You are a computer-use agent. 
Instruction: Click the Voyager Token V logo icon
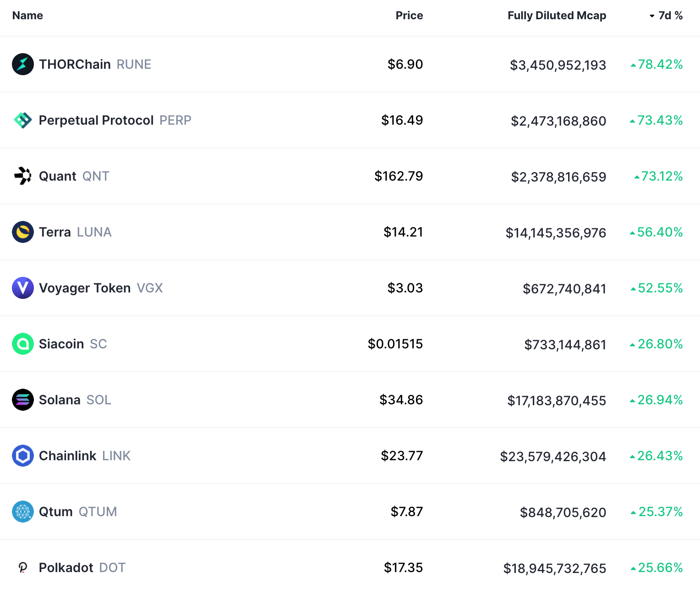tap(23, 288)
